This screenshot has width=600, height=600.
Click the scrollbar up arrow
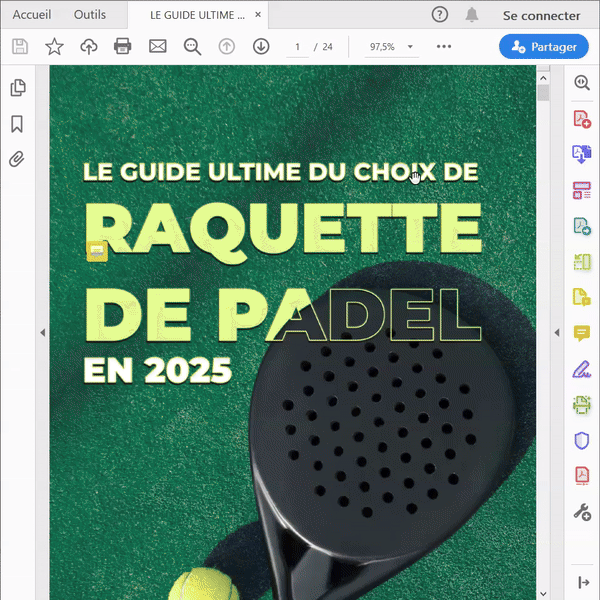543,78
